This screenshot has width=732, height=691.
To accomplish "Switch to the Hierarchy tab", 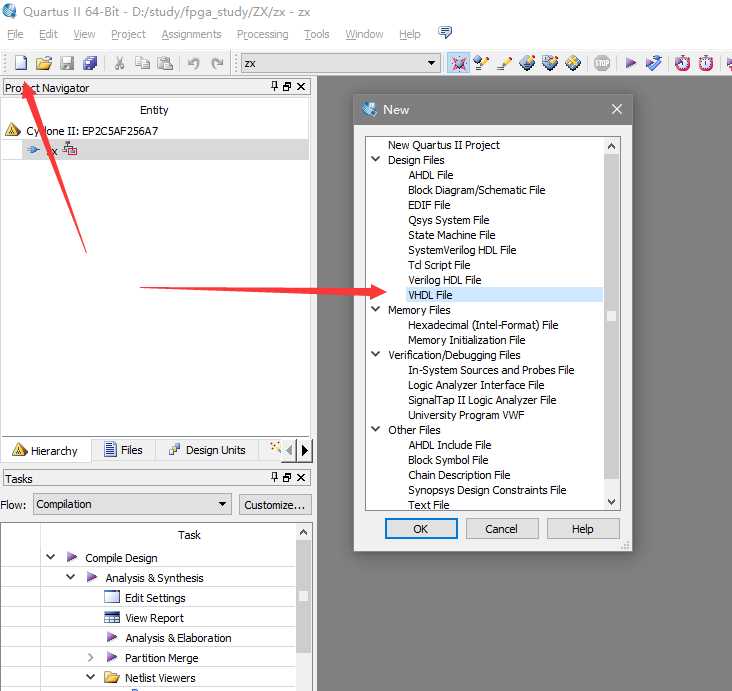I will [46, 451].
